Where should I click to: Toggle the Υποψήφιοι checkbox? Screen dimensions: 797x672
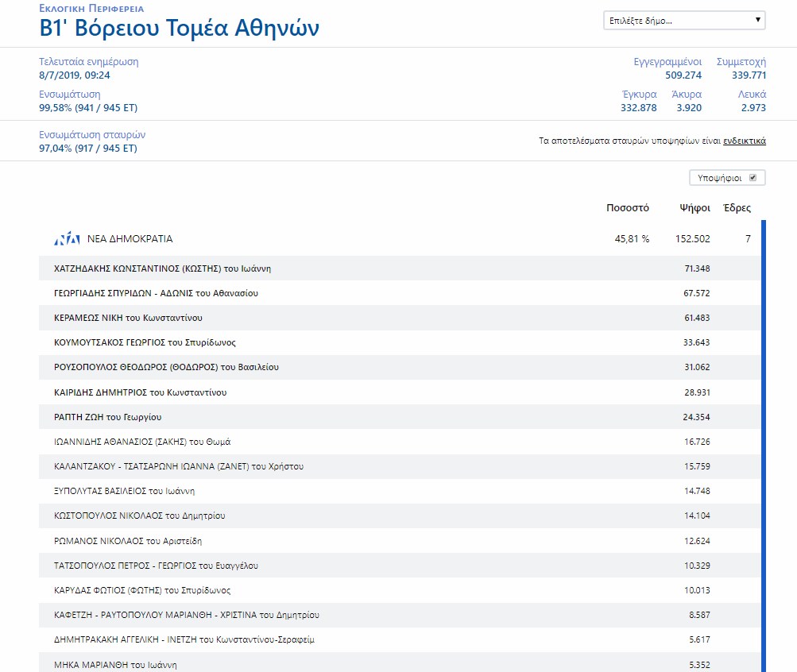click(x=753, y=178)
